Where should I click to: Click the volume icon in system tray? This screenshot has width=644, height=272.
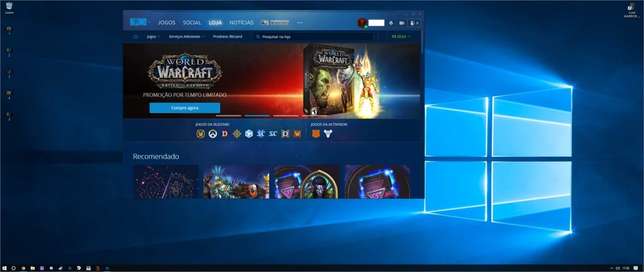click(x=617, y=268)
